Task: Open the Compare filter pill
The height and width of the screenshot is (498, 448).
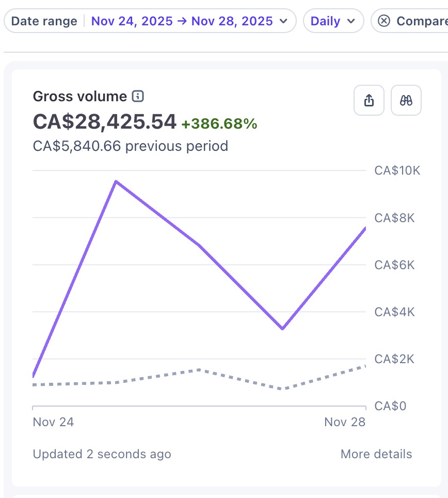Action: point(410,21)
